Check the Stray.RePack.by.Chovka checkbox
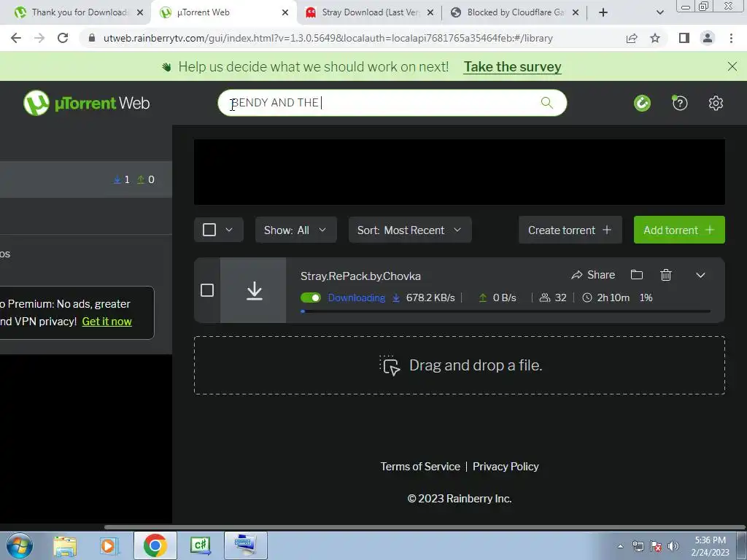 pyautogui.click(x=207, y=290)
